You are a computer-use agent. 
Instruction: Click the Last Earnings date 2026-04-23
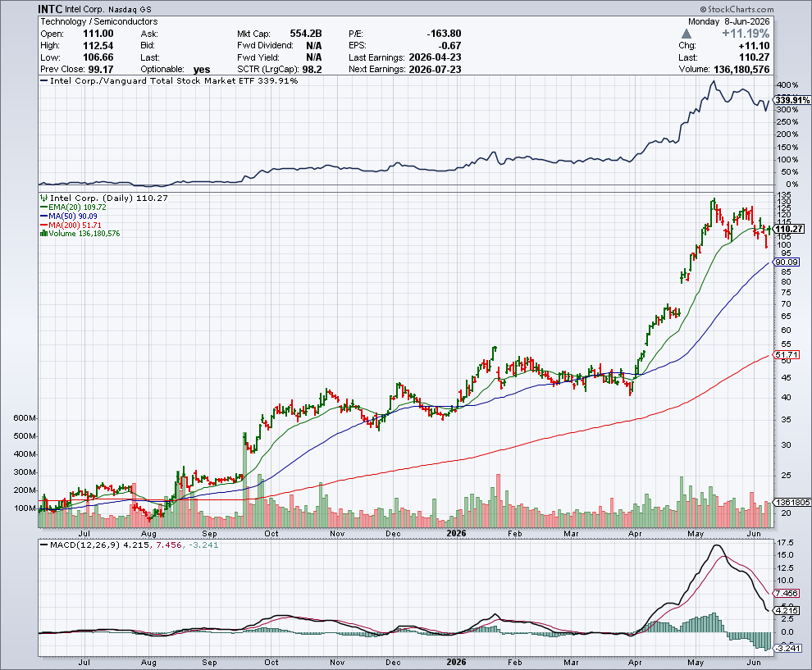pyautogui.click(x=435, y=57)
